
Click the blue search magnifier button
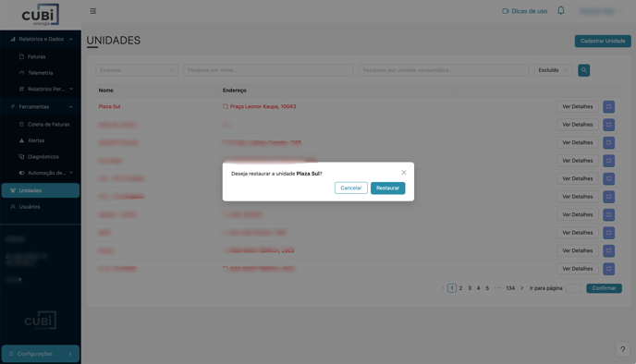pyautogui.click(x=583, y=70)
